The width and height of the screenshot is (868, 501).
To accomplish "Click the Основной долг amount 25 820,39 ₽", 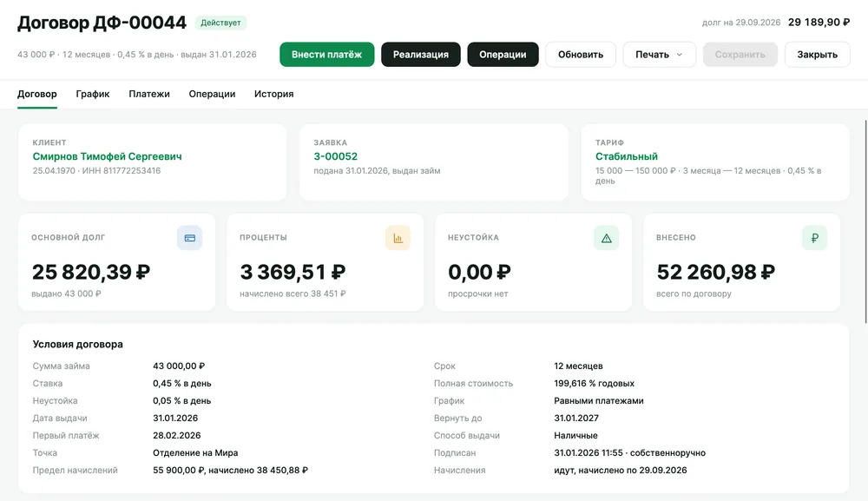I will tap(91, 272).
